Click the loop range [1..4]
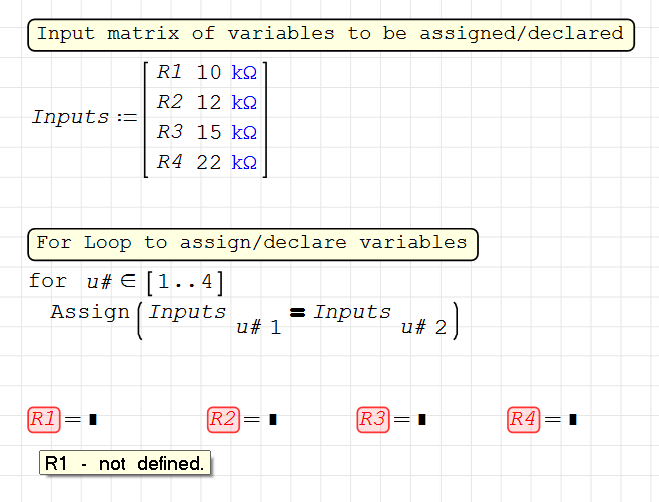Image resolution: width=659 pixels, height=502 pixels. [x=183, y=281]
